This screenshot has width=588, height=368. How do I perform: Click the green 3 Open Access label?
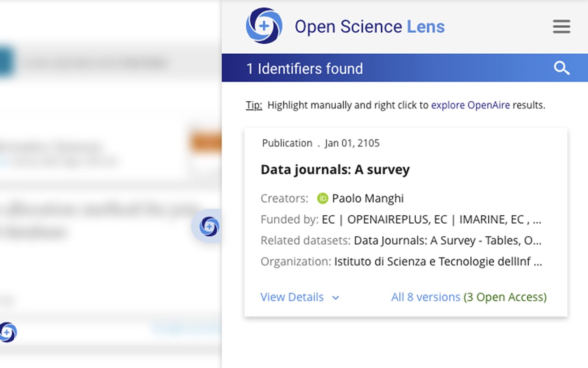(505, 297)
